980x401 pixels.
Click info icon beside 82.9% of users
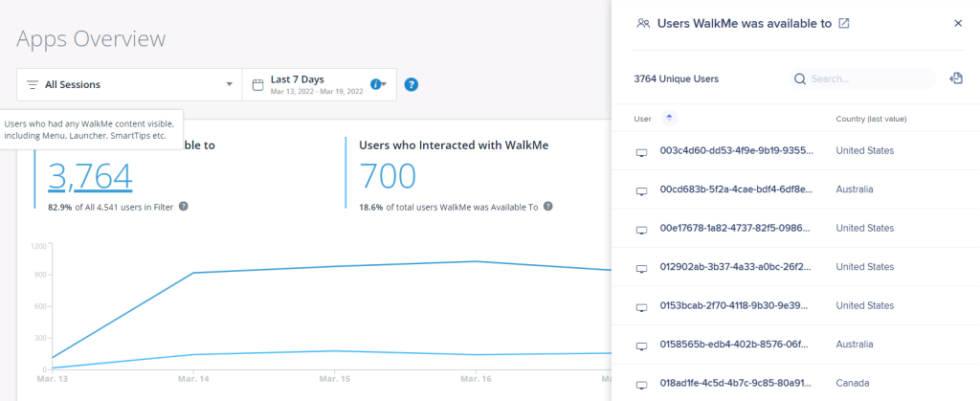[184, 206]
